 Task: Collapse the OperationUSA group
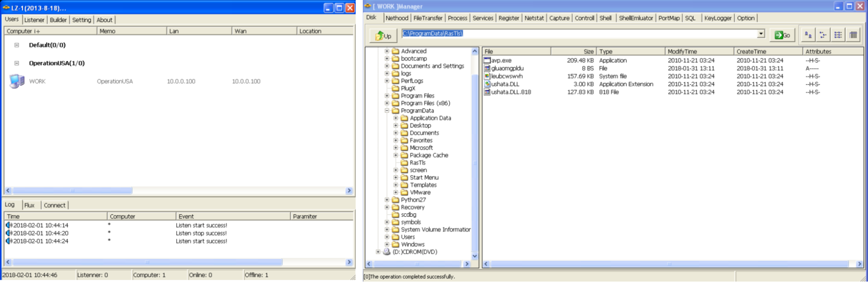pos(17,63)
